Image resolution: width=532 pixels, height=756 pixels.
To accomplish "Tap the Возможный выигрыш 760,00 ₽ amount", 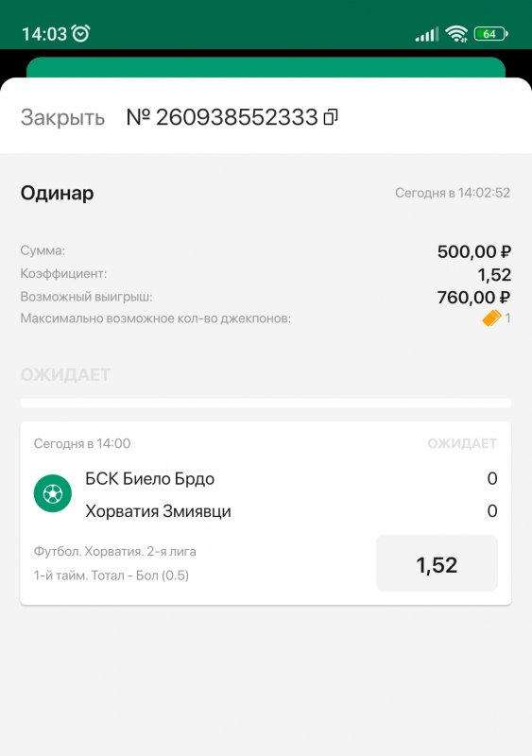I will [x=473, y=297].
